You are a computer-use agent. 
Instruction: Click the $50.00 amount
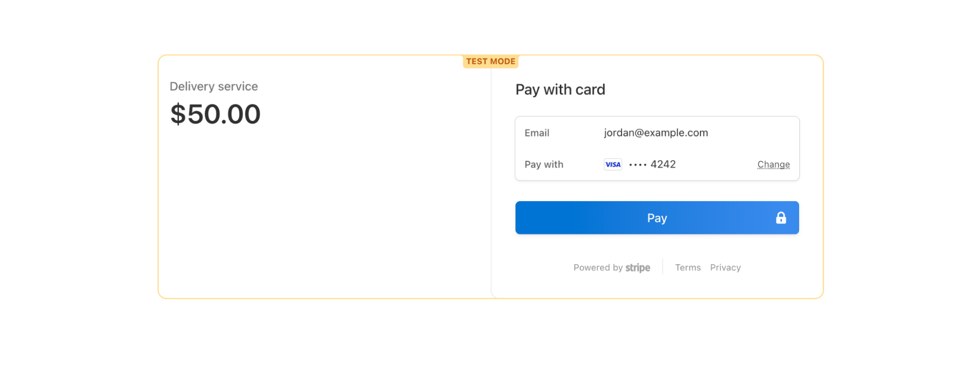(215, 114)
